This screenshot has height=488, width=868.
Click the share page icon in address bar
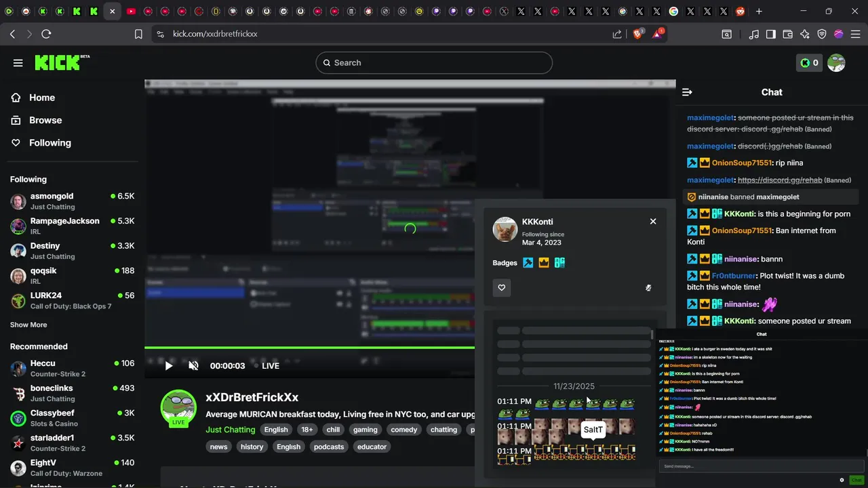point(617,34)
